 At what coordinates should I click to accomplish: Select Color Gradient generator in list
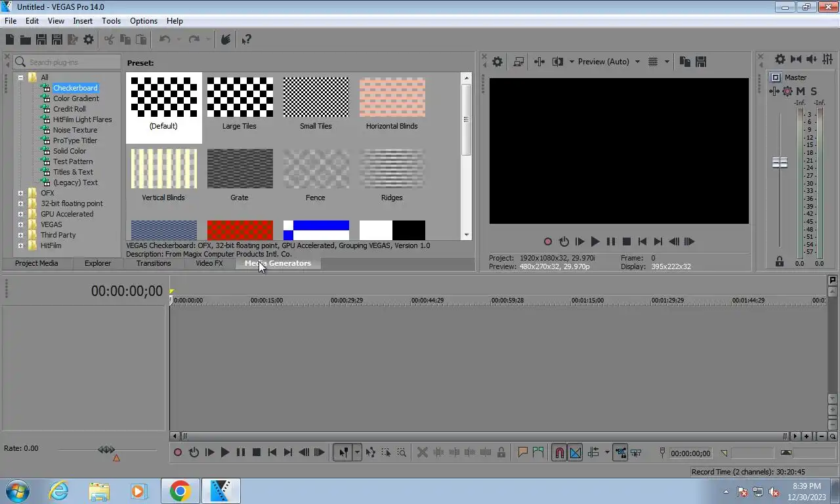(x=76, y=98)
